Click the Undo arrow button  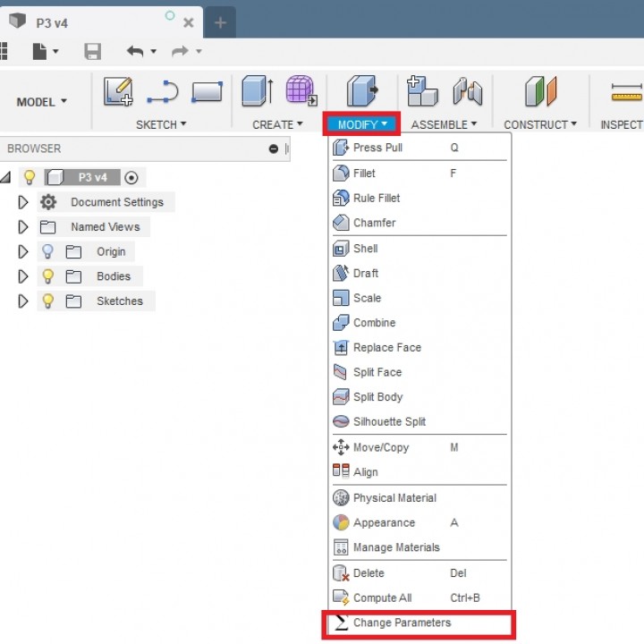[135, 52]
